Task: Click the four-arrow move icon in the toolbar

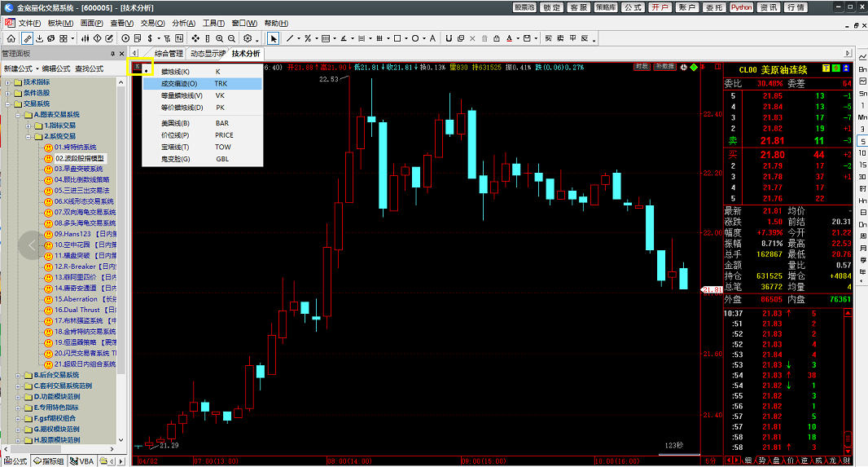Action: pyautogui.click(x=195, y=39)
